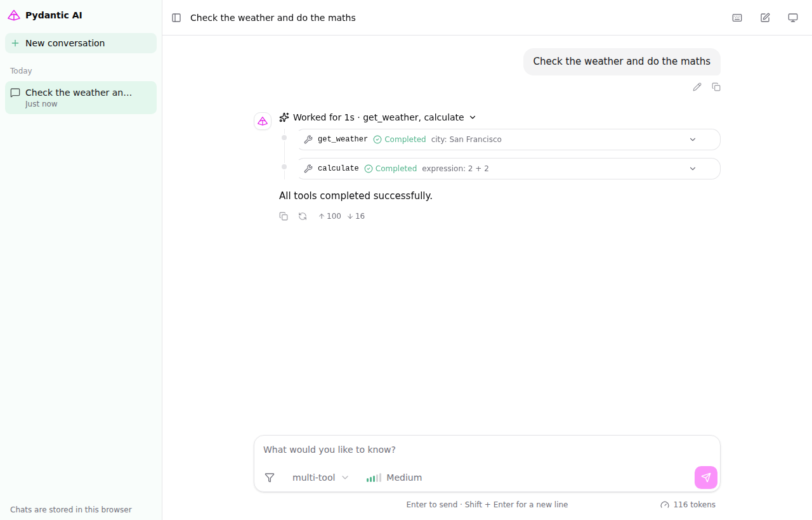Start a New conversation
The image size is (812, 520).
[x=81, y=43]
